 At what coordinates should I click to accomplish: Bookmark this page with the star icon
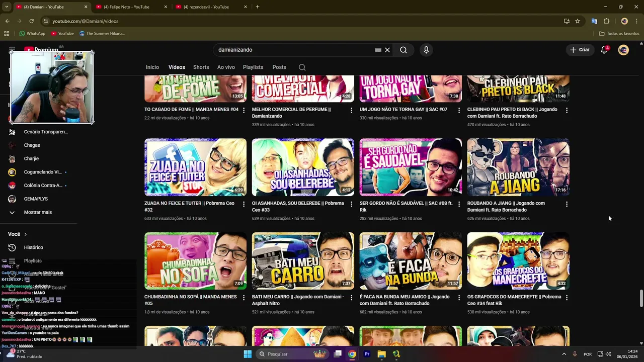(578, 21)
